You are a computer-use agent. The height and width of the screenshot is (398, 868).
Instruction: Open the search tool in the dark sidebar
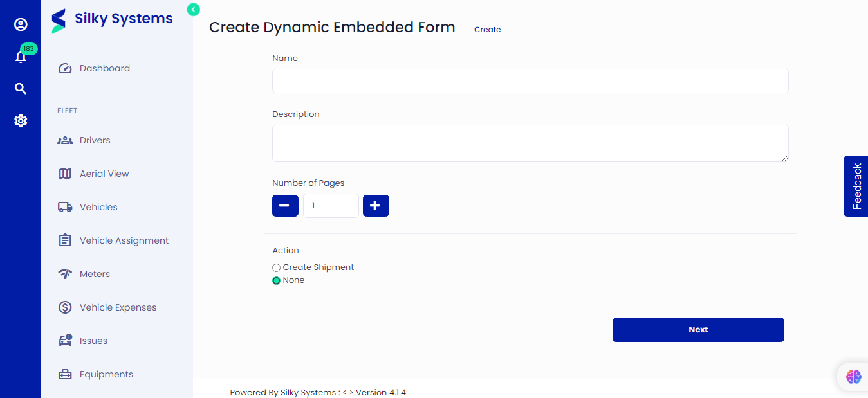(21, 88)
